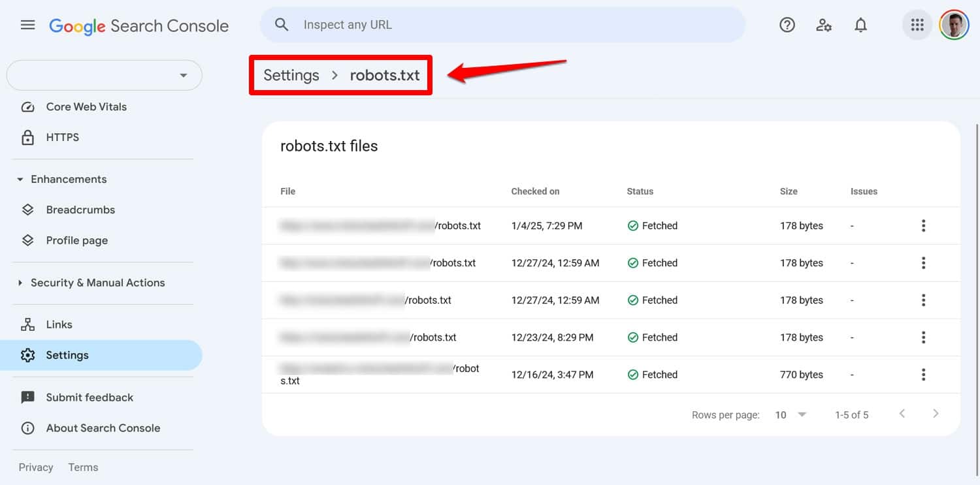Click the 1-5 of 5 pagination text
Viewport: 980px width, 485px height.
click(x=852, y=415)
